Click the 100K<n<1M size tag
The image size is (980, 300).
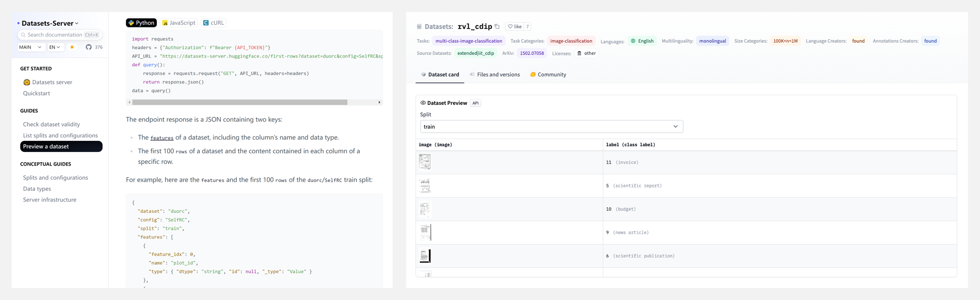click(785, 41)
